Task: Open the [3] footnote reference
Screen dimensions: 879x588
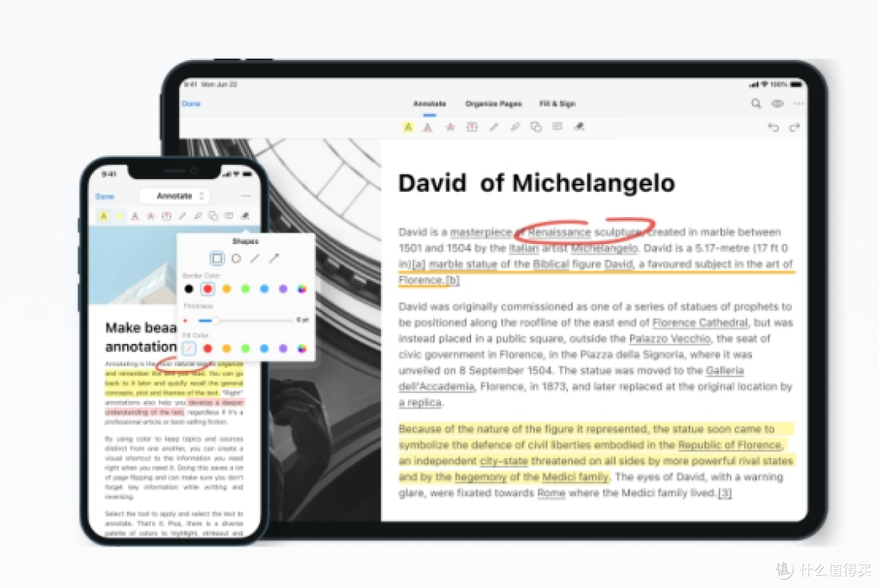Action: 724,493
